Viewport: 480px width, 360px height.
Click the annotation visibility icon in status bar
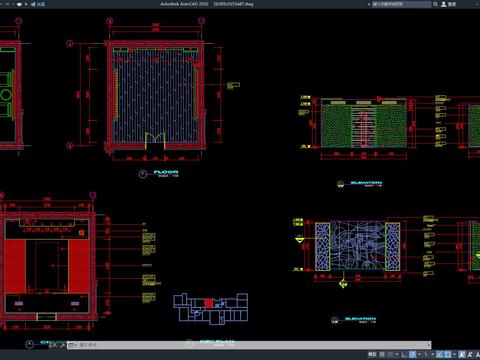[462, 354]
